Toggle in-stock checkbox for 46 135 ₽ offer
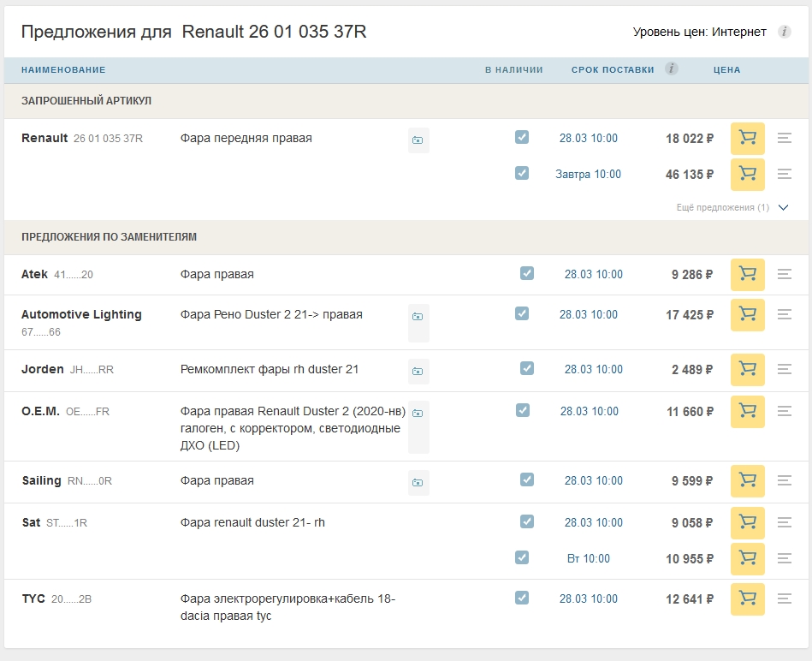The image size is (812, 661). (x=522, y=173)
